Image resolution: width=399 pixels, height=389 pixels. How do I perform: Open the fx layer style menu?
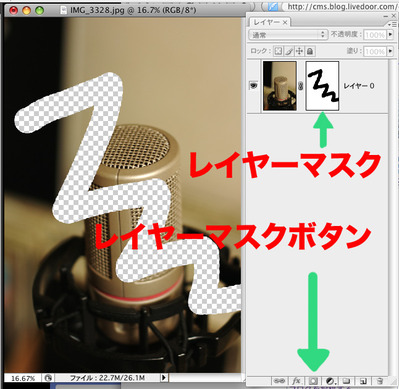point(296,381)
